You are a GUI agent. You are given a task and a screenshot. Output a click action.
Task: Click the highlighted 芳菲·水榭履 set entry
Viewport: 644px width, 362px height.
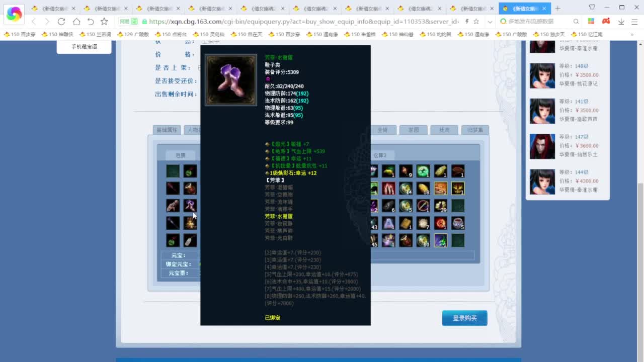[279, 216]
